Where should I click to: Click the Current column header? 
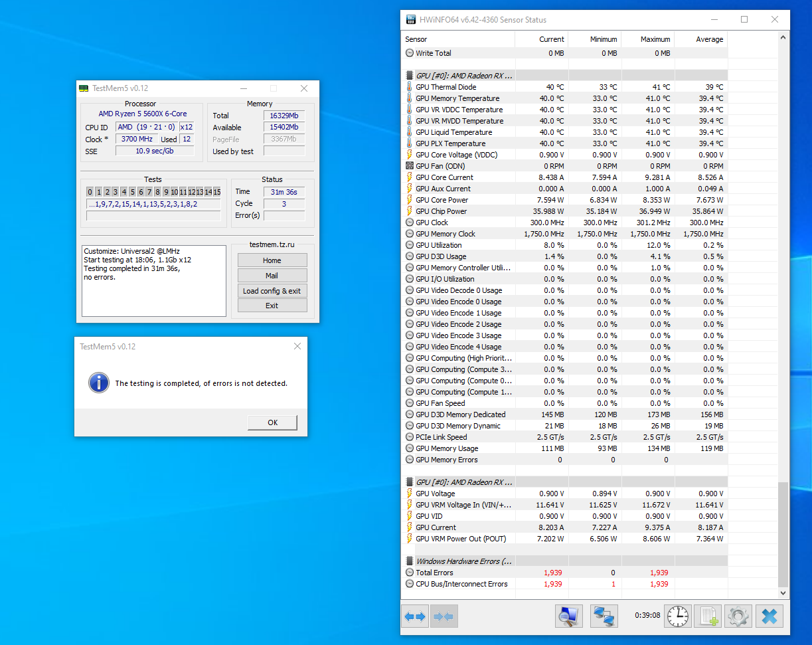pyautogui.click(x=542, y=39)
